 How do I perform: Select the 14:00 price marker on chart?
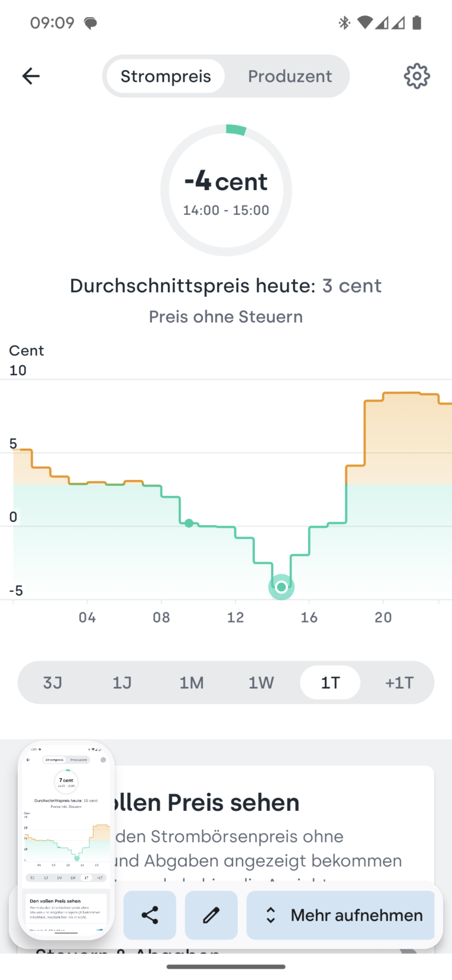[281, 587]
